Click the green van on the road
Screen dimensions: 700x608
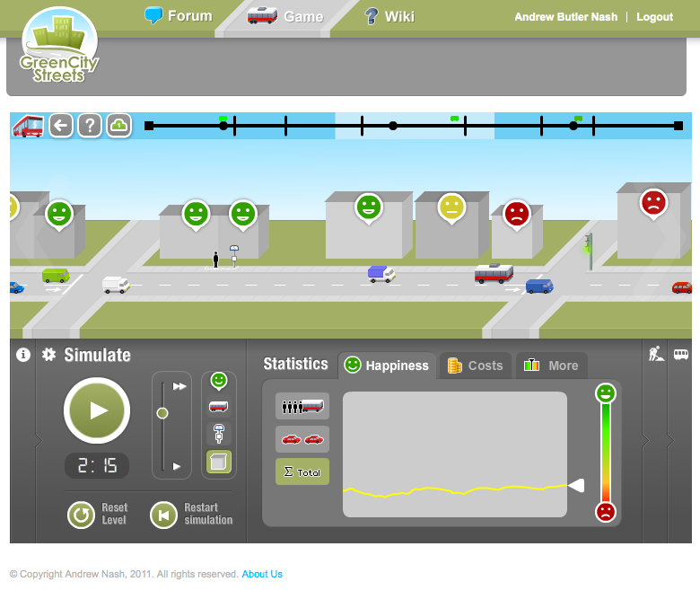coord(56,275)
